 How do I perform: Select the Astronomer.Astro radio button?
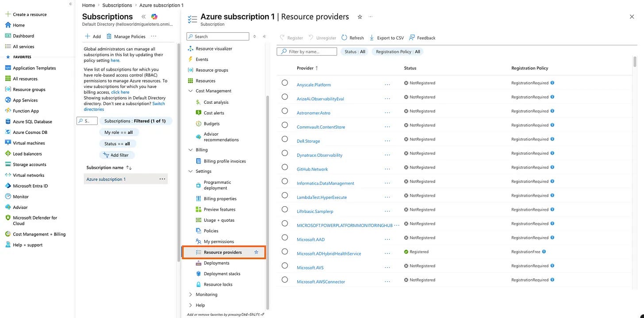[x=284, y=111]
